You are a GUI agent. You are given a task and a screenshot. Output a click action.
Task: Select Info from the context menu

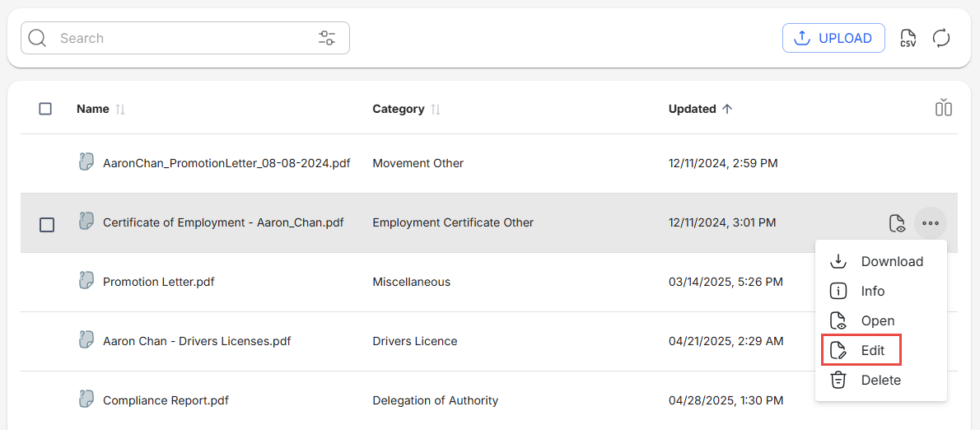(872, 291)
